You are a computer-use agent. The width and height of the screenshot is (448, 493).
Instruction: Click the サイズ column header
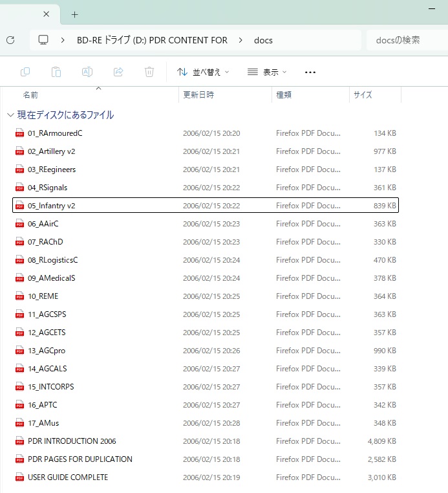(x=362, y=95)
